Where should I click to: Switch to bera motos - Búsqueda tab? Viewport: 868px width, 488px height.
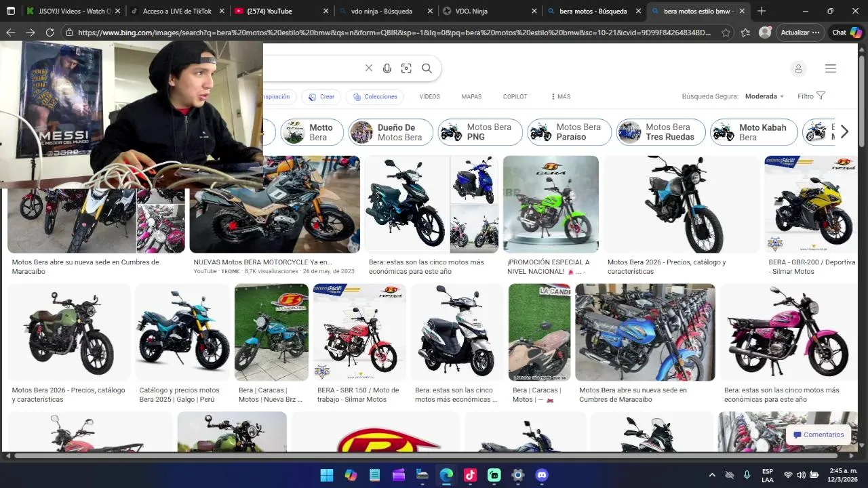[593, 11]
